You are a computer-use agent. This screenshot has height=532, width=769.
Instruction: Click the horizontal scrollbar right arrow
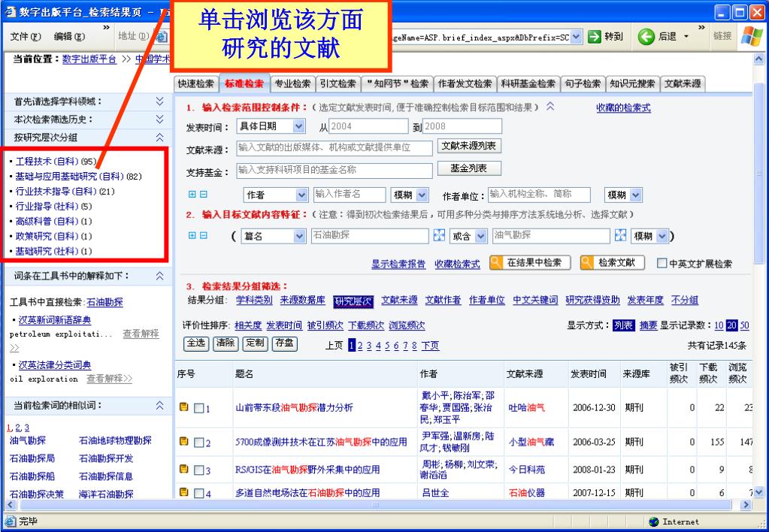[x=746, y=504]
